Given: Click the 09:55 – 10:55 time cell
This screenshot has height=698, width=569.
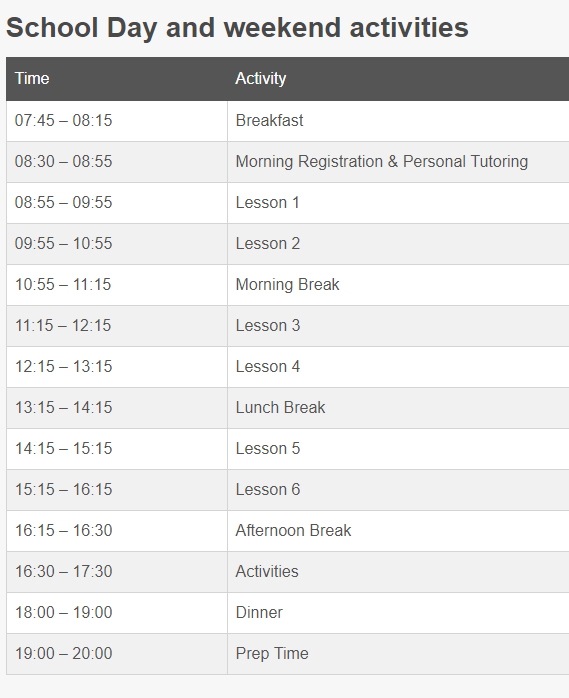Looking at the screenshot, I should click(117, 244).
